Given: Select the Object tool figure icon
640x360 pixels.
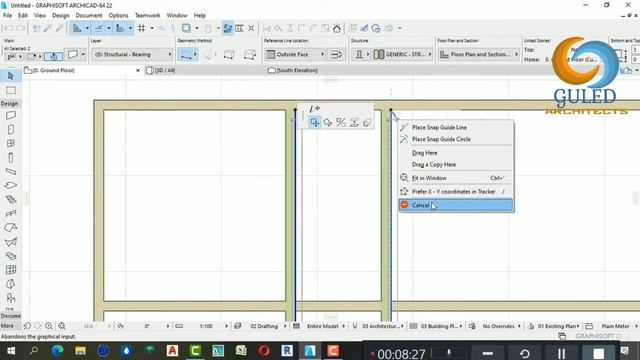Looking at the screenshot, I should (11, 298).
